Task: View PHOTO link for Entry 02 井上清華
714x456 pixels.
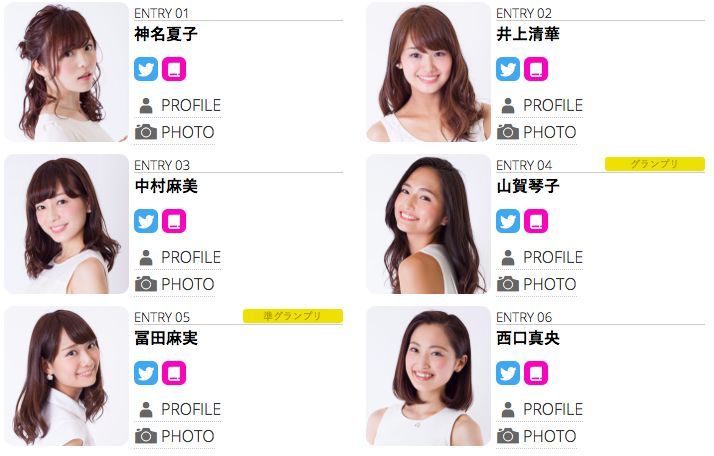Action: point(538,133)
